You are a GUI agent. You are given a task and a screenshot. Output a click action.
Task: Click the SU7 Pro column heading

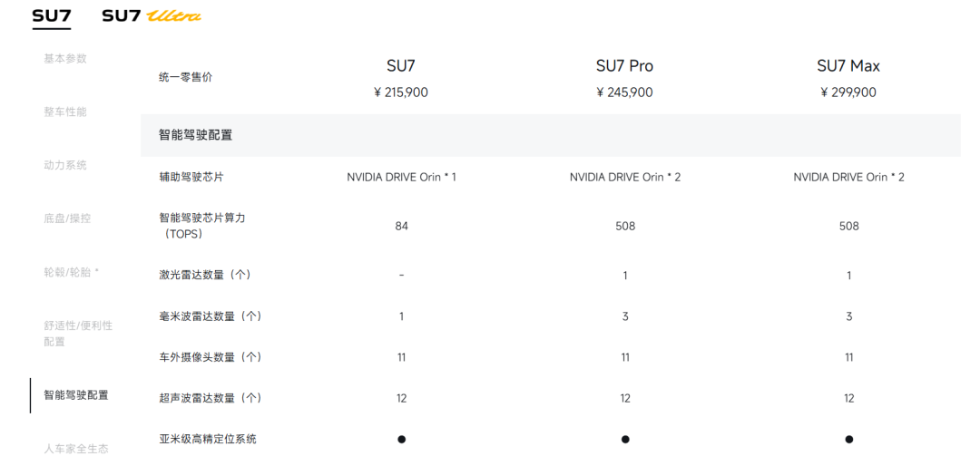[x=624, y=66]
